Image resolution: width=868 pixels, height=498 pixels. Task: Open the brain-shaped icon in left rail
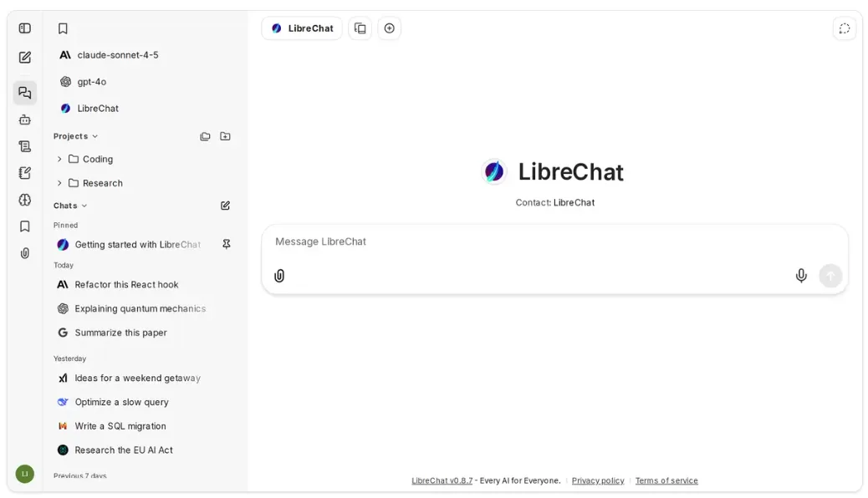point(25,200)
